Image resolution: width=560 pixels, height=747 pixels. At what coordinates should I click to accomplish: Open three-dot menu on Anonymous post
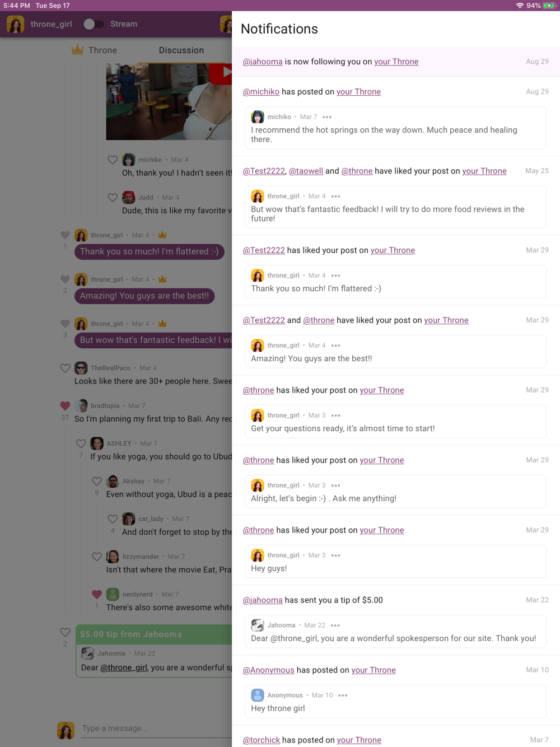tap(343, 695)
